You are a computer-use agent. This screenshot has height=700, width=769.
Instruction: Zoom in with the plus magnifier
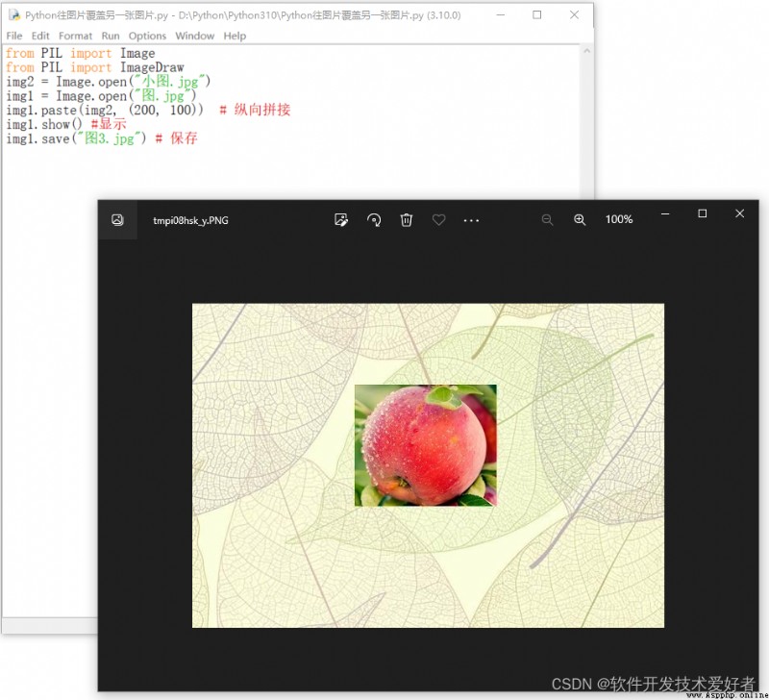pos(580,220)
